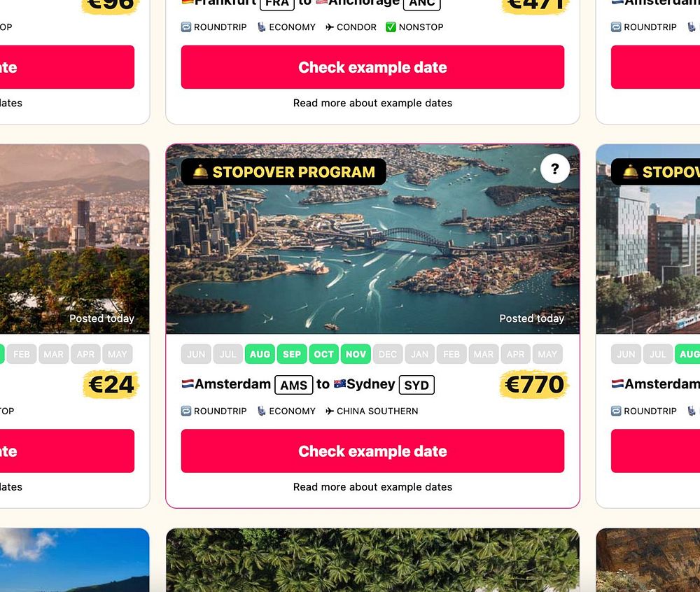The image size is (700, 592).
Task: Click the airplane icon beside China Southern
Action: tap(330, 411)
